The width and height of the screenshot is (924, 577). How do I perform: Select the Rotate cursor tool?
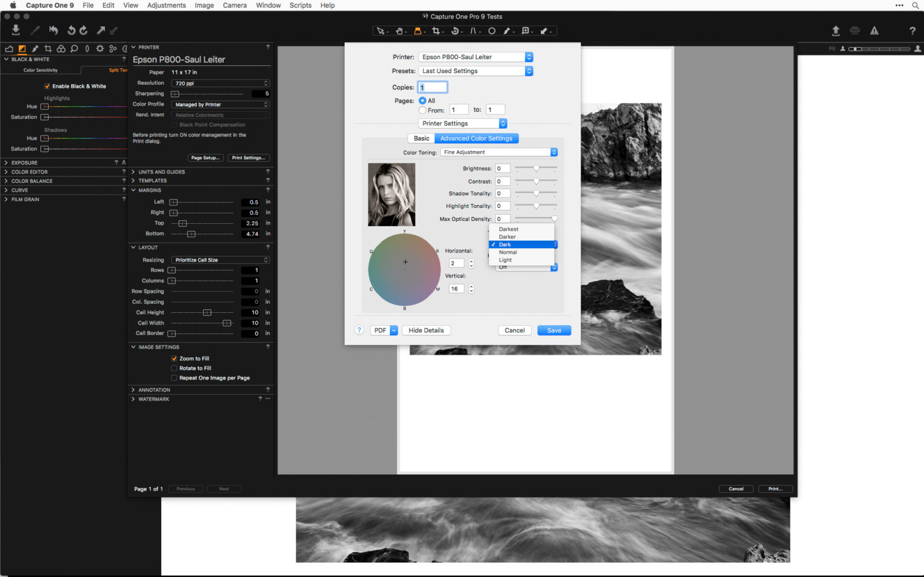coord(456,30)
